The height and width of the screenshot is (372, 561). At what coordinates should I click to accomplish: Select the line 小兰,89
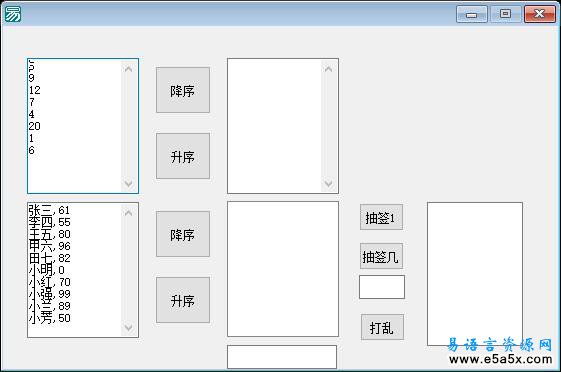coord(49,306)
